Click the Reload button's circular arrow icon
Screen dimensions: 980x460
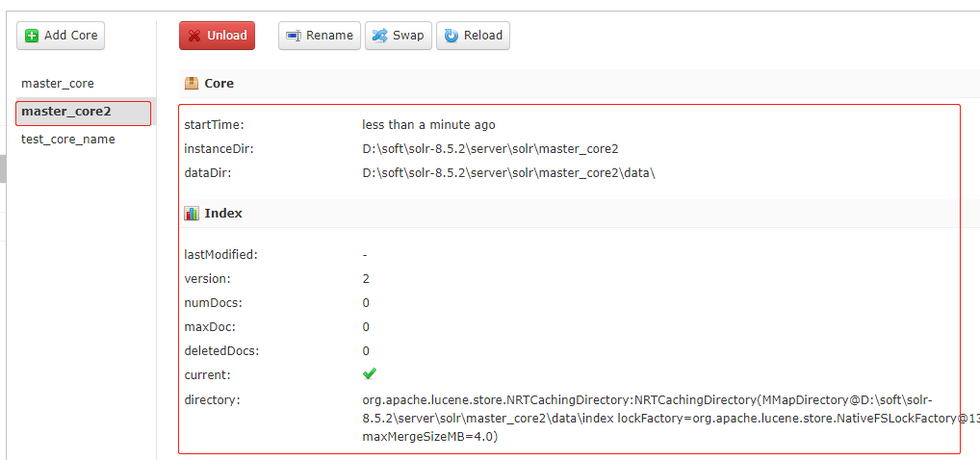coord(451,36)
